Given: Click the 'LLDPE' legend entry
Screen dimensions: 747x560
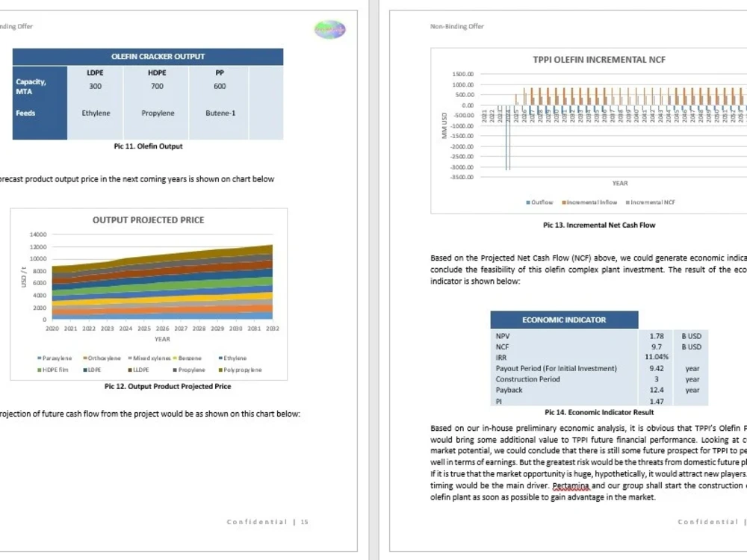Looking at the screenshot, I should pyautogui.click(x=139, y=370).
